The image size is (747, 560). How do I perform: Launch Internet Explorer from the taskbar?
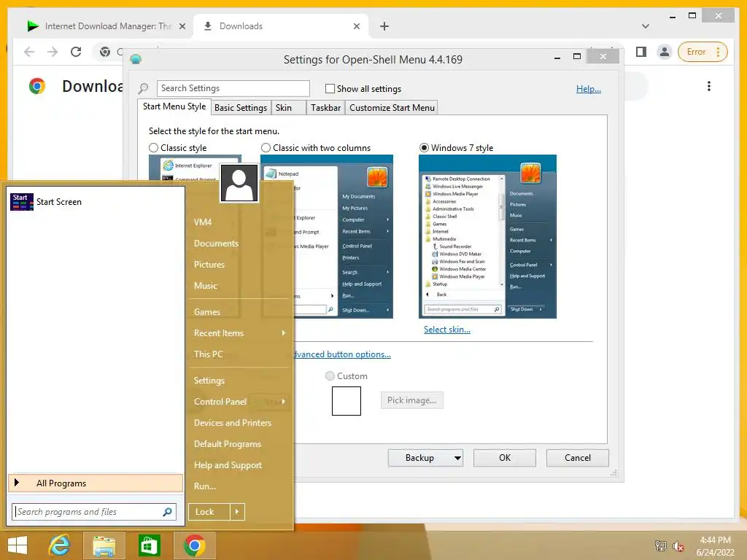tap(60, 545)
